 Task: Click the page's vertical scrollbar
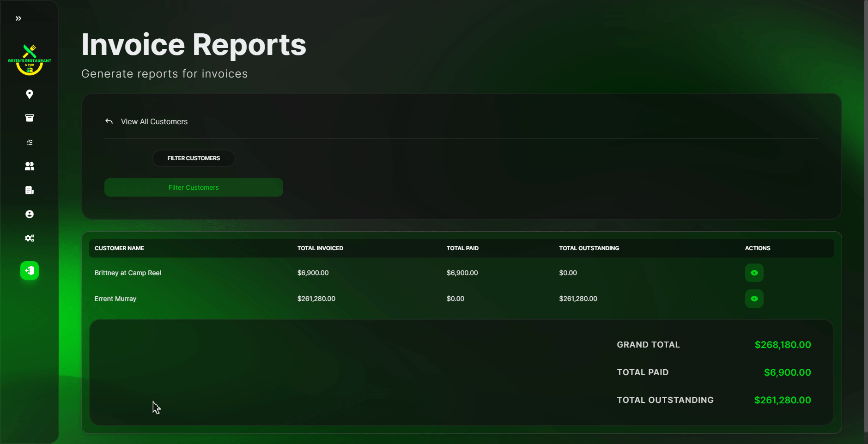click(865, 217)
